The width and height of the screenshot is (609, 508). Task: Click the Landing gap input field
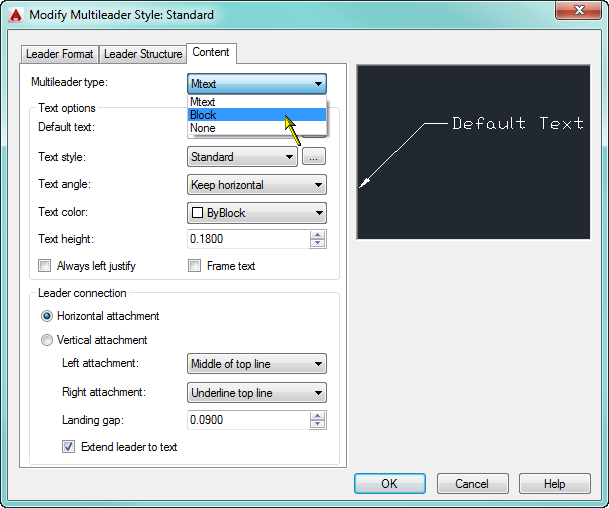coord(249,420)
